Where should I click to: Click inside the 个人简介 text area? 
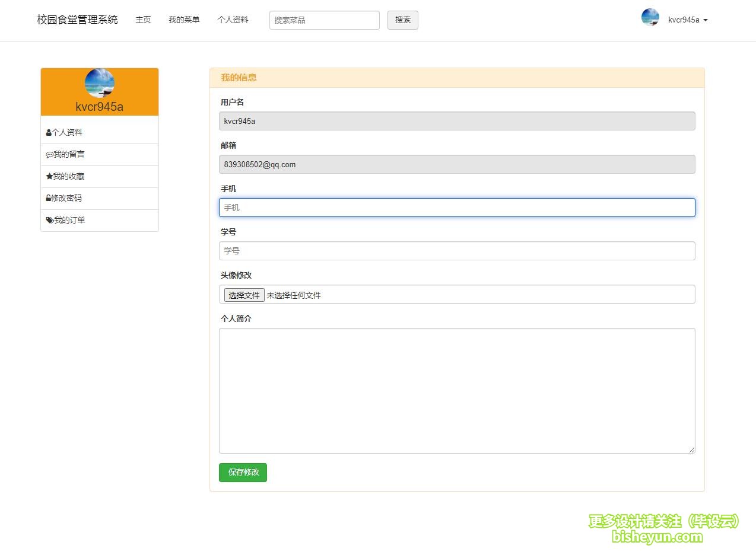(x=457, y=391)
